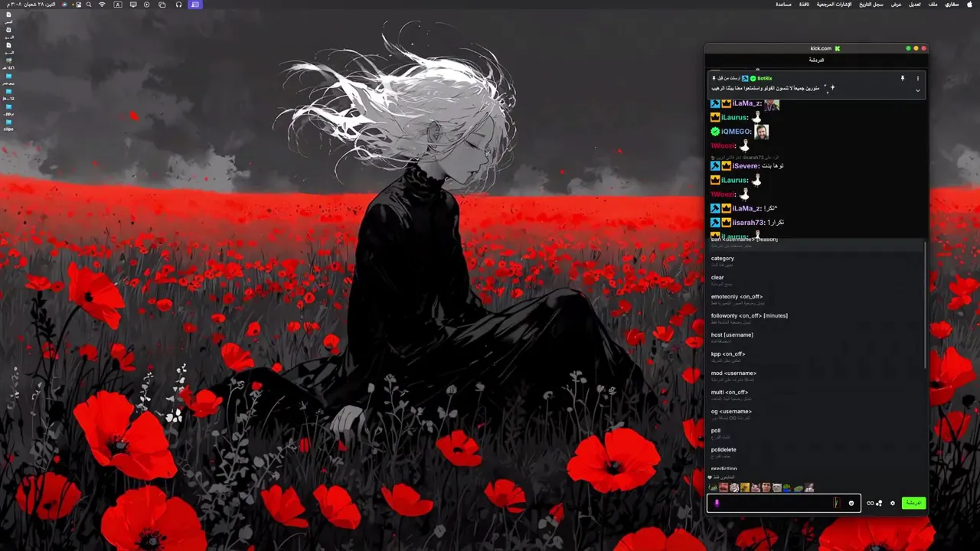Select the polldelete command
The width and height of the screenshot is (980, 551).
[x=815, y=452]
